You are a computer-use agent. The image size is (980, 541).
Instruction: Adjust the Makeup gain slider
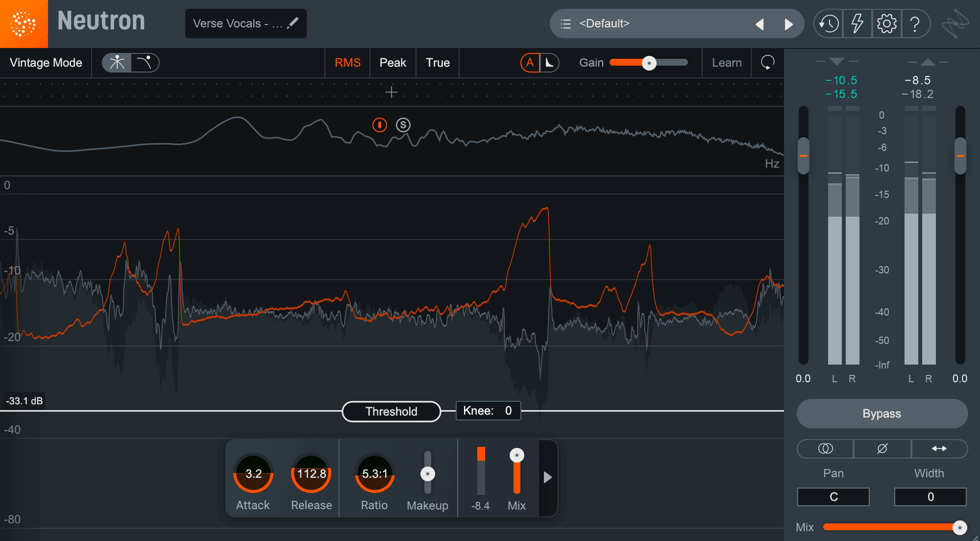[x=428, y=474]
